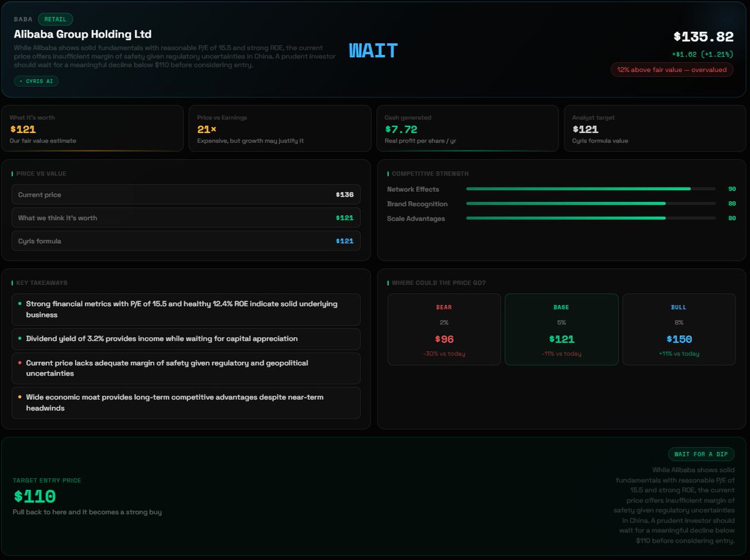Screen dimensions: 750x560
Task: Click the TARGET ENTRY PRICE label
Action: 47,481
